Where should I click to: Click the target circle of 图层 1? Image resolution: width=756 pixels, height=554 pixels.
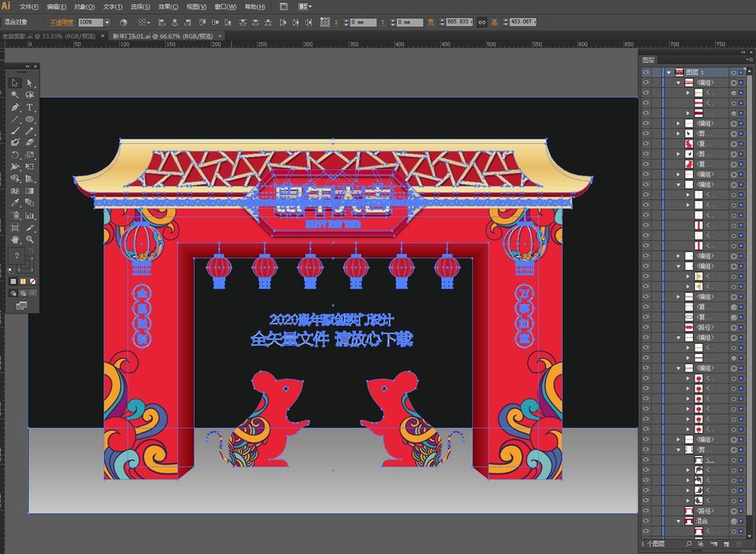pyautogui.click(x=733, y=72)
